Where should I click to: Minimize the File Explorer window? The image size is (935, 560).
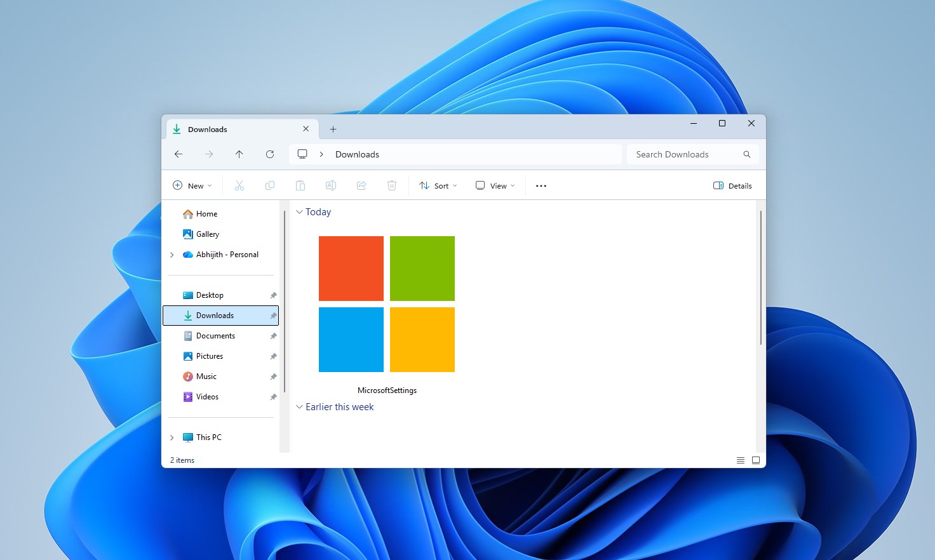coord(693,124)
